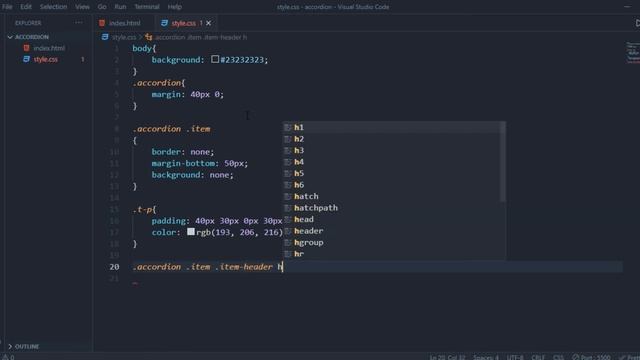Open line and column position in status bar

pyautogui.click(x=447, y=357)
